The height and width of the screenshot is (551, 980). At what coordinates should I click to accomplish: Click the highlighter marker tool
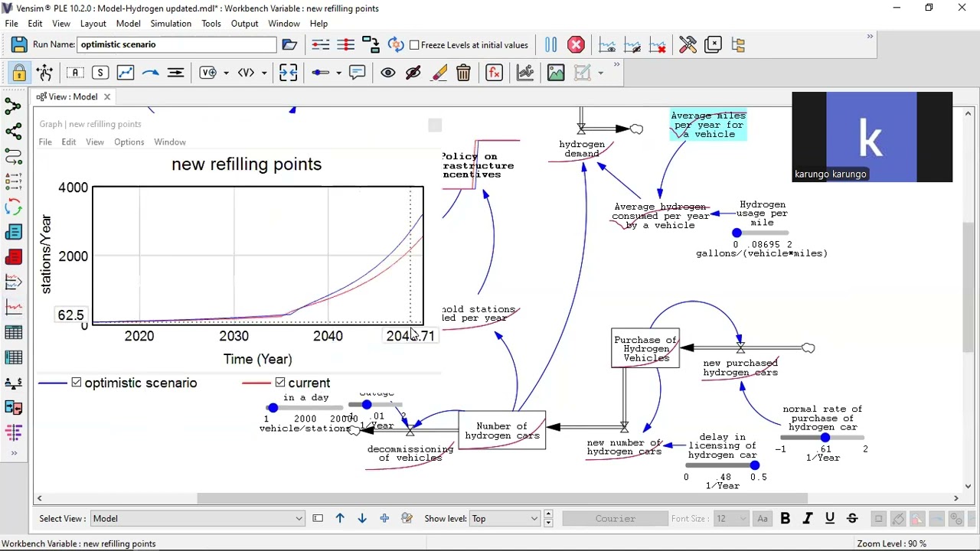[439, 73]
